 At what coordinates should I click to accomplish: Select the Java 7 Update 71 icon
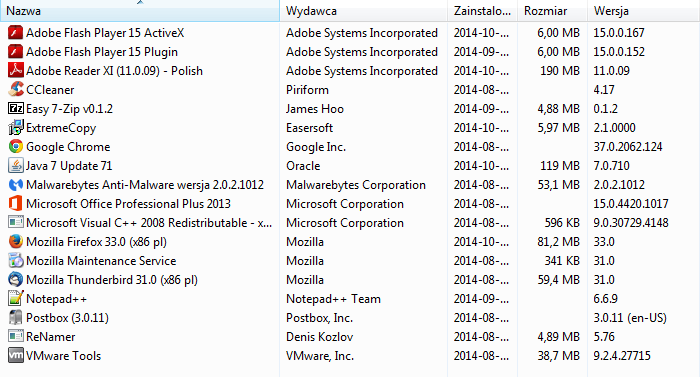(x=16, y=166)
